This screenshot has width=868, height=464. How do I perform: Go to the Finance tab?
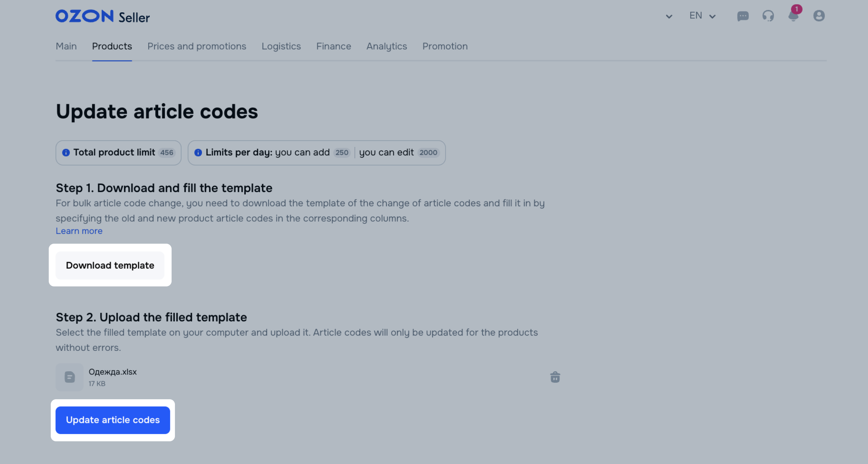coord(333,46)
